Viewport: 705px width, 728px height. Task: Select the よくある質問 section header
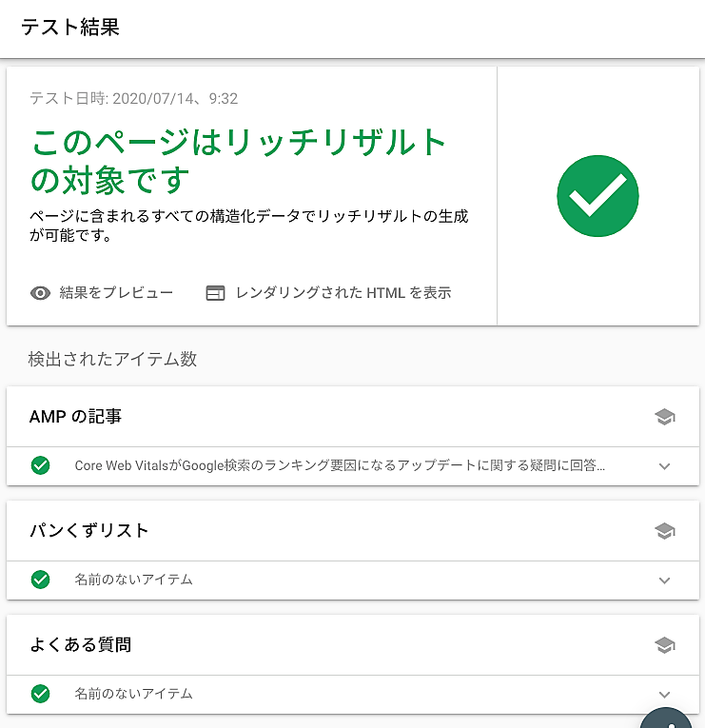click(81, 645)
